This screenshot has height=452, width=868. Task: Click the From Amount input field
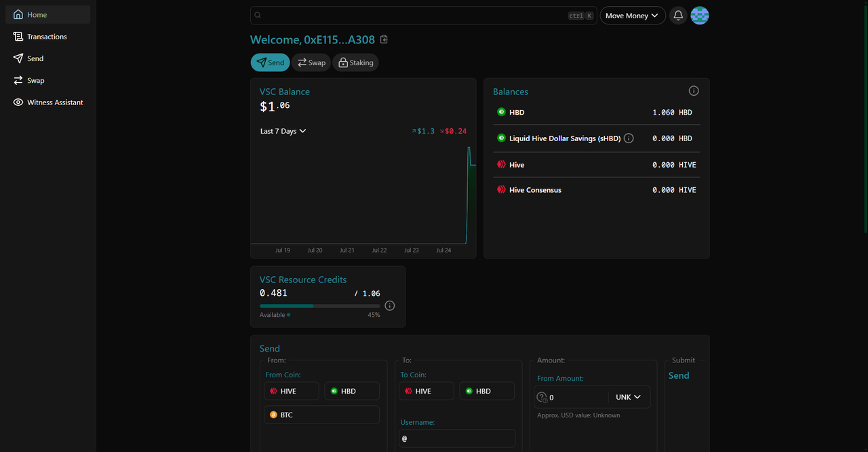[578, 397]
